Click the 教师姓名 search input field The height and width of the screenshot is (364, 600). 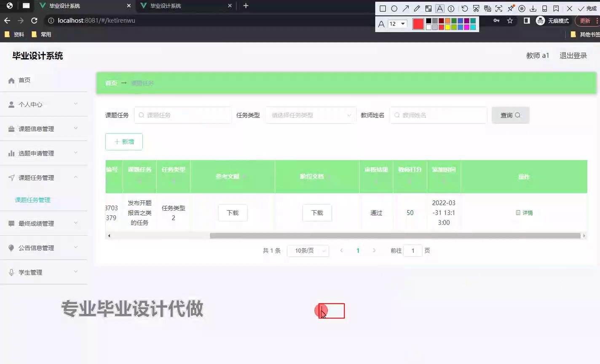[439, 115]
